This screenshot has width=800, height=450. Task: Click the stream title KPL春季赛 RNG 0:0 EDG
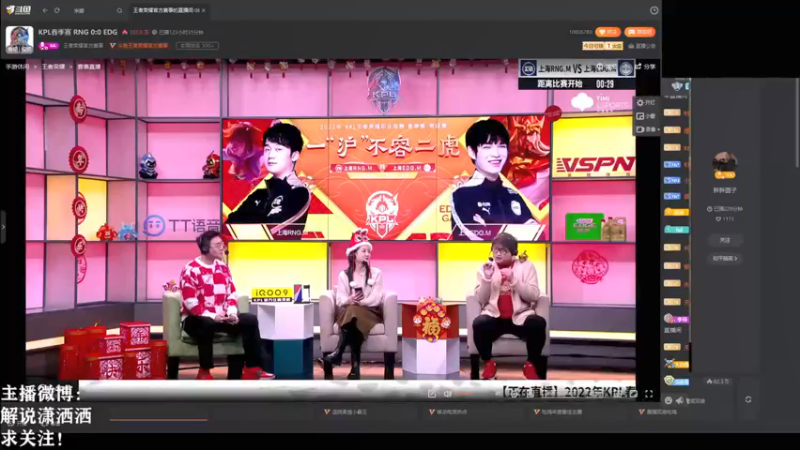click(78, 32)
